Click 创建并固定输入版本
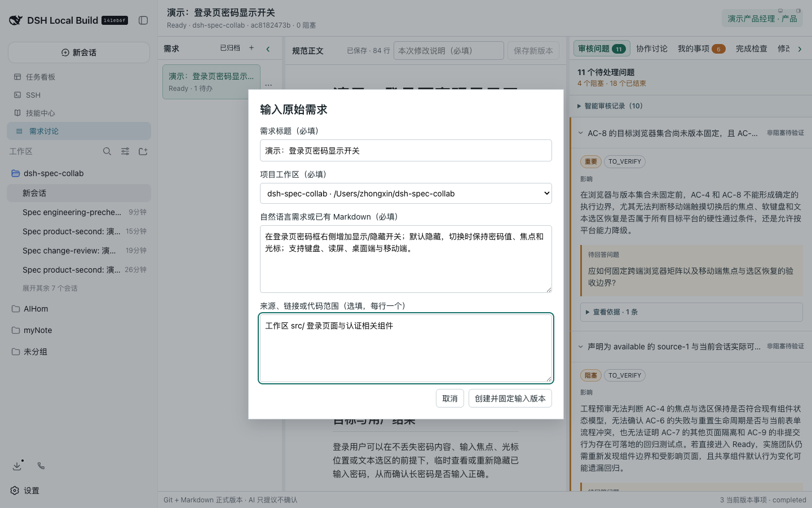 point(510,398)
